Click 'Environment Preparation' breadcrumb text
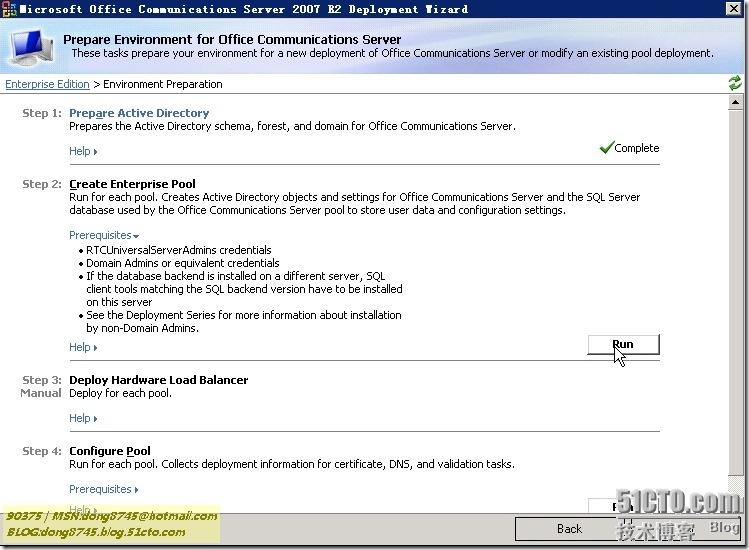The image size is (749, 550). click(163, 84)
